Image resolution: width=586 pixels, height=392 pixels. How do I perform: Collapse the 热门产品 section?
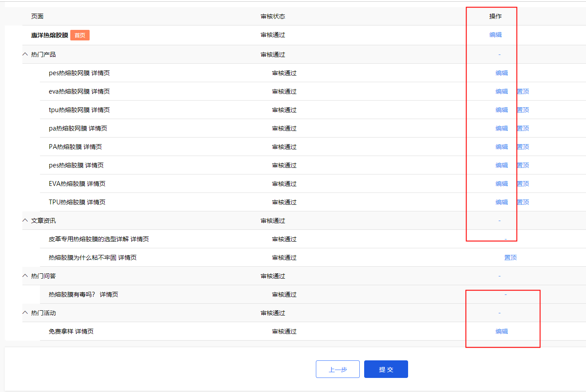[25, 54]
